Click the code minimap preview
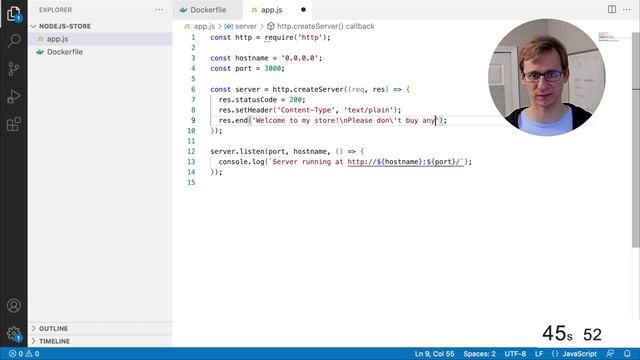This screenshot has width=640, height=360. click(608, 37)
